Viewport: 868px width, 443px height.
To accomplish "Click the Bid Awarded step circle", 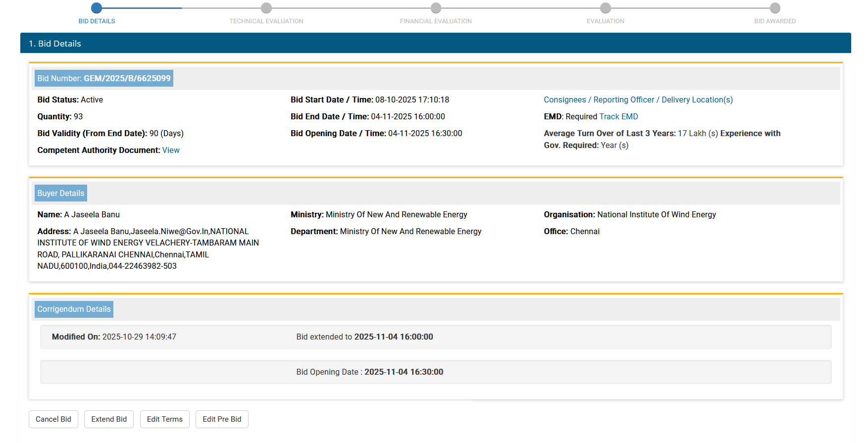I will tap(775, 8).
